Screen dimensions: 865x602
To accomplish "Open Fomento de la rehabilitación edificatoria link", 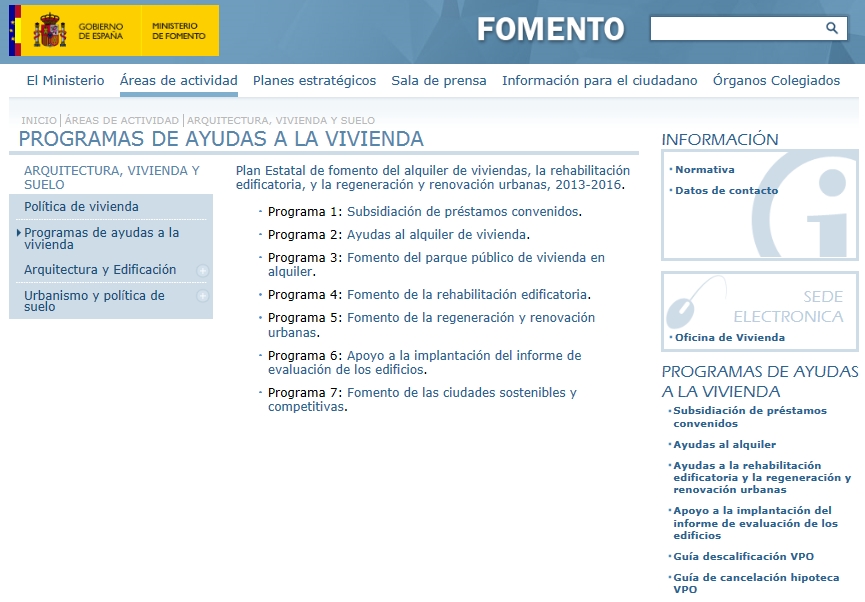I will [x=467, y=295].
